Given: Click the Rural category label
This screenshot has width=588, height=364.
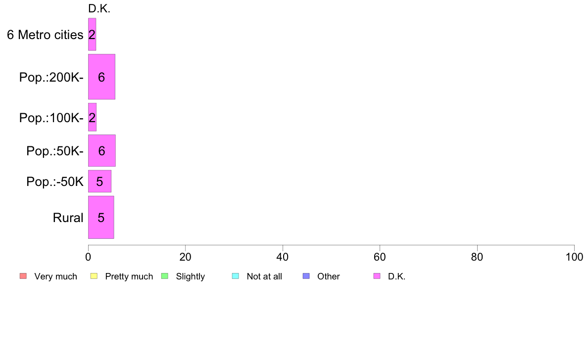Looking at the screenshot, I should click(68, 218).
